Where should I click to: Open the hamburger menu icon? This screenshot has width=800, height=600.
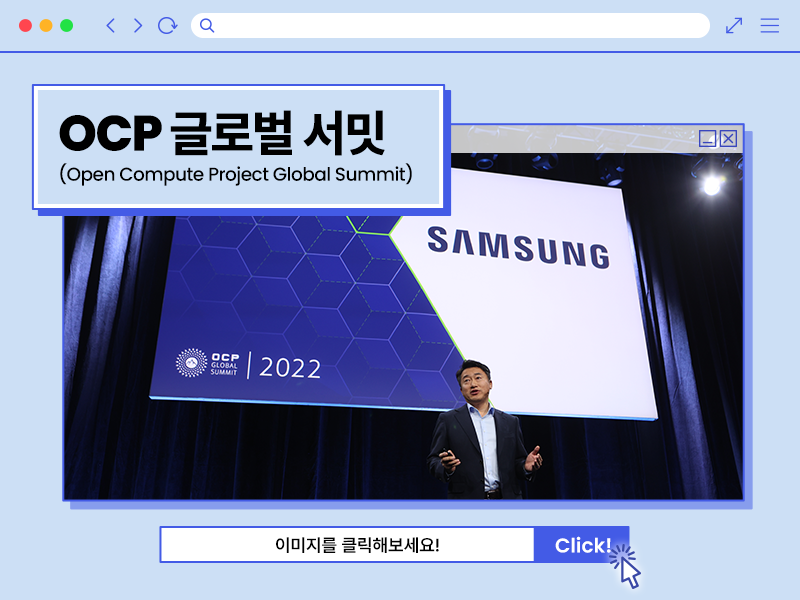pos(769,26)
